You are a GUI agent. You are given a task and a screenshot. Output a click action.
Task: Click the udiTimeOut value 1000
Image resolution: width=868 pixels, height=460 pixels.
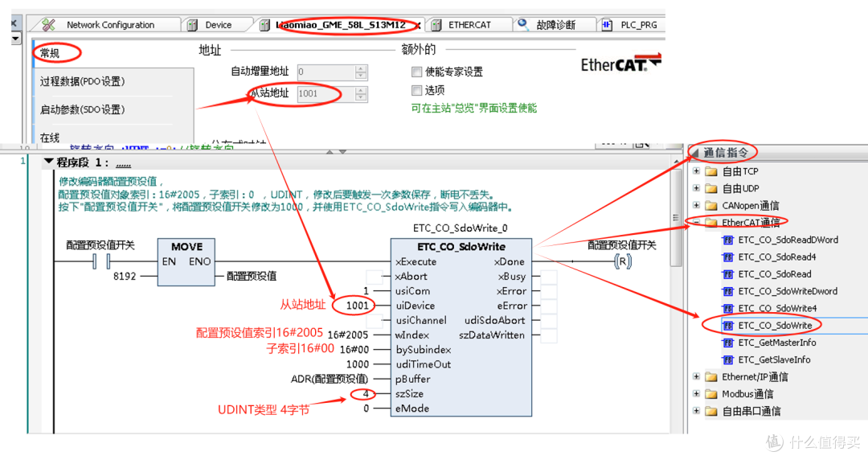tap(358, 364)
